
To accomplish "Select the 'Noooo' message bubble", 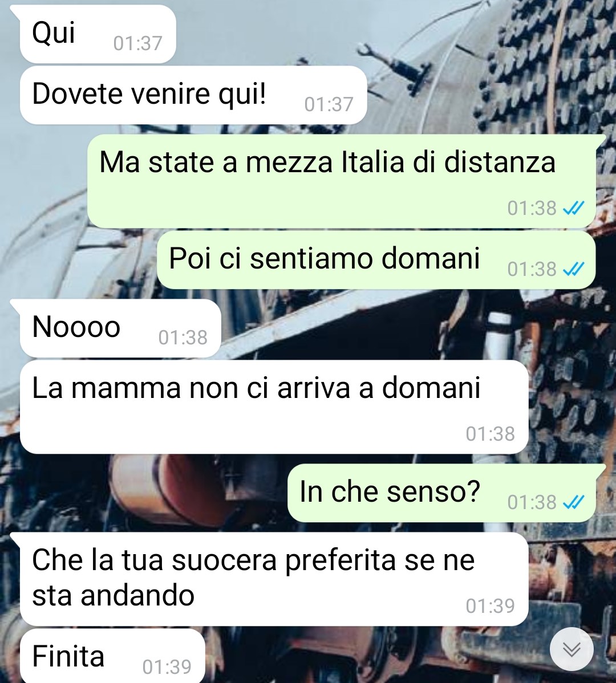I will click(121, 328).
